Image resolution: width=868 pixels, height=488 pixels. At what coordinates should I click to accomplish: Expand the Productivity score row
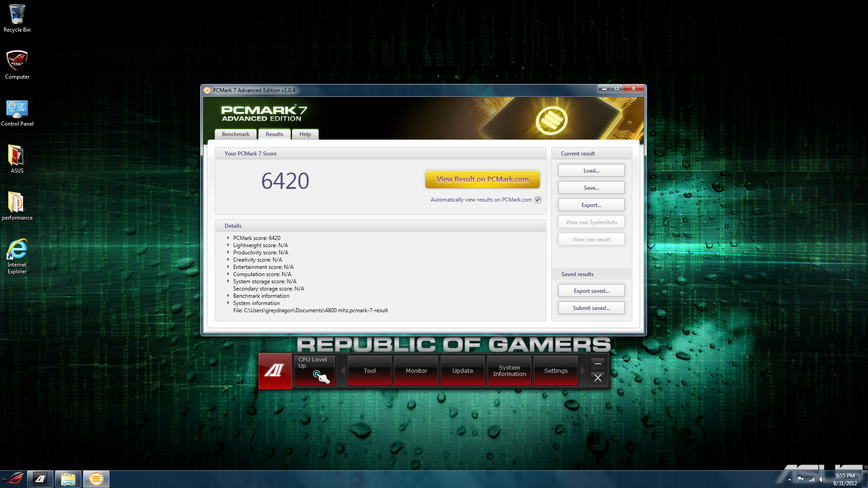click(x=228, y=253)
